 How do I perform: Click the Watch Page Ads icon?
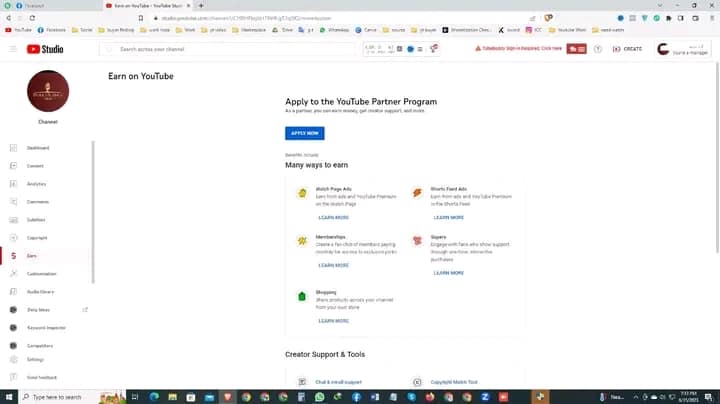click(301, 193)
